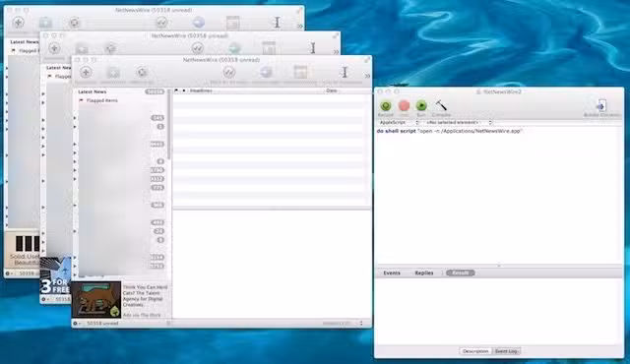630x364 pixels.
Task: Open the Ads via The Deck link
Action: coord(142,316)
